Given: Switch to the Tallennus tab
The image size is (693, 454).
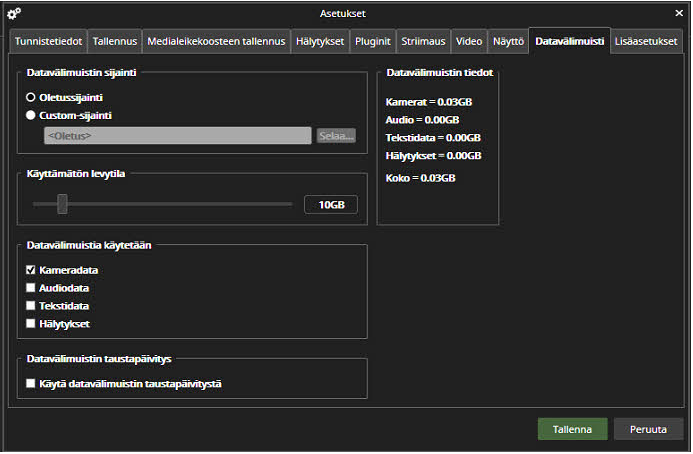Looking at the screenshot, I should 115,41.
